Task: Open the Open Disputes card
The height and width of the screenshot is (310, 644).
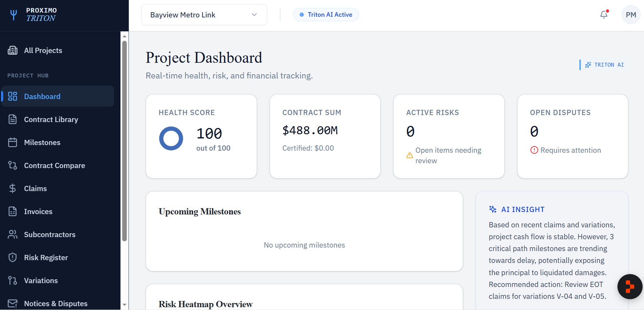Action: [x=573, y=136]
